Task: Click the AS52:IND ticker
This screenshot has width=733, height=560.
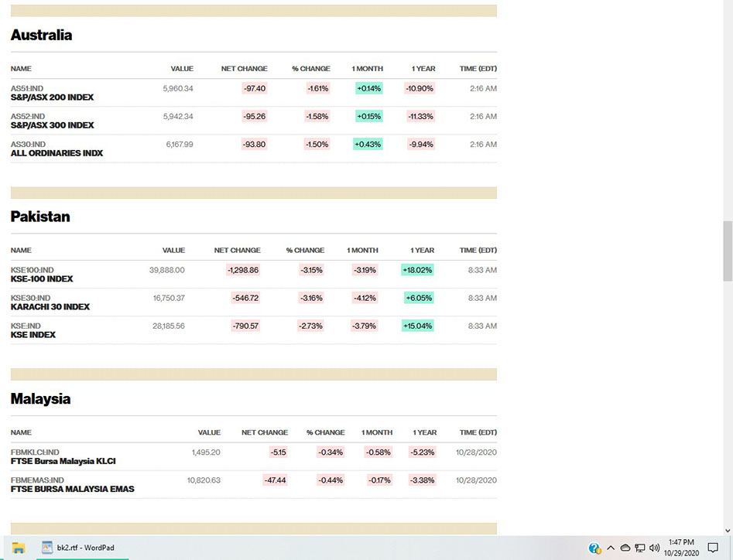Action: coord(28,116)
